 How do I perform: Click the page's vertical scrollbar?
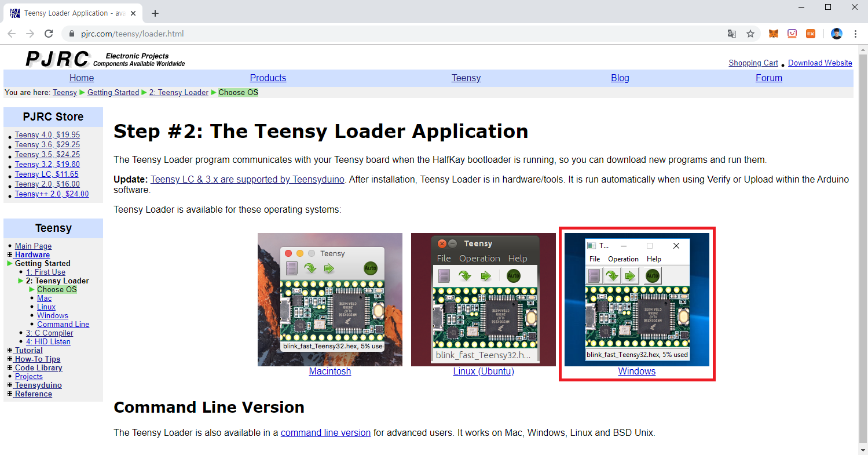tap(863, 249)
